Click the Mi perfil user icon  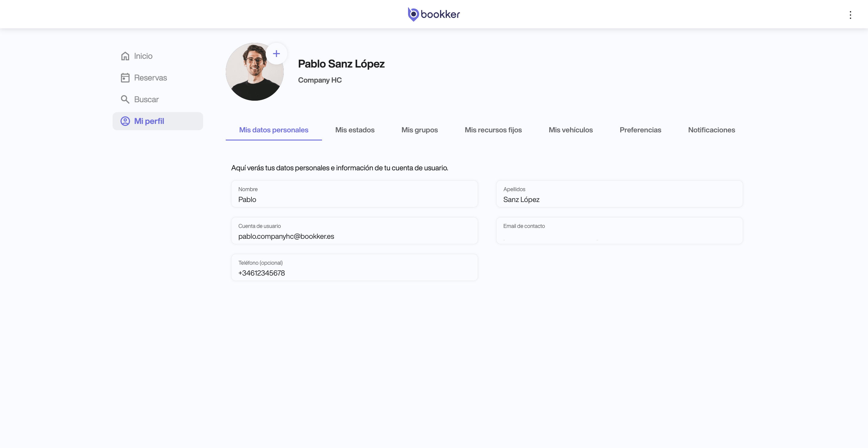pos(125,121)
